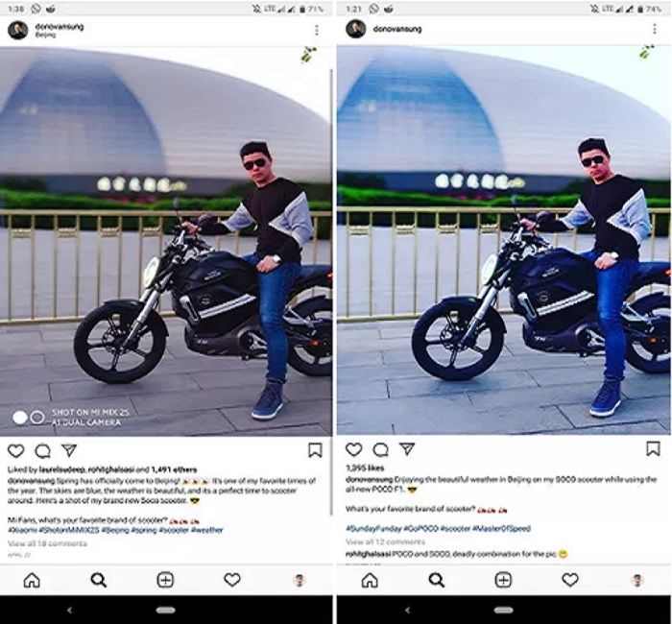Open donovansung profile avatar on left post
This screenshot has height=624, width=672.
tap(18, 30)
